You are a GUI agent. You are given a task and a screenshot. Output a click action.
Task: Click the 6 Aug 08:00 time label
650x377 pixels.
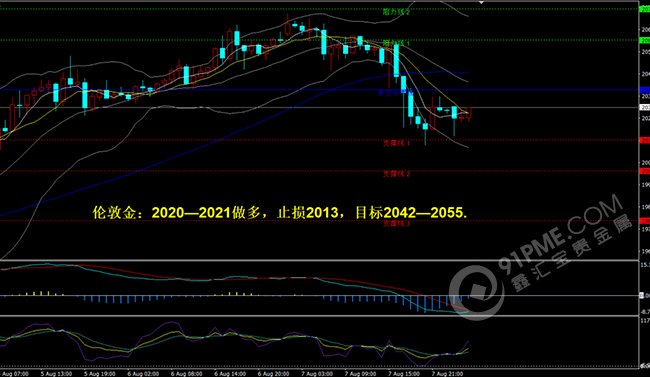[187, 374]
